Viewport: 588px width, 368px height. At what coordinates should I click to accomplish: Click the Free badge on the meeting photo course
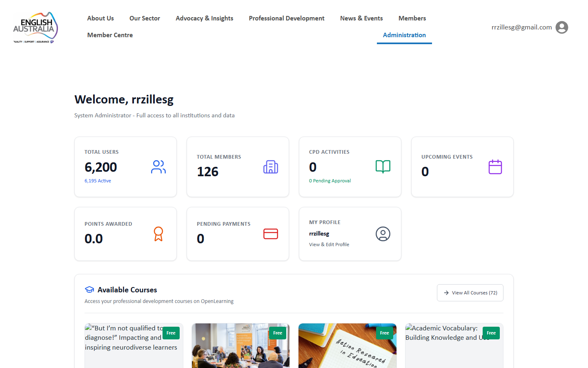(278, 333)
